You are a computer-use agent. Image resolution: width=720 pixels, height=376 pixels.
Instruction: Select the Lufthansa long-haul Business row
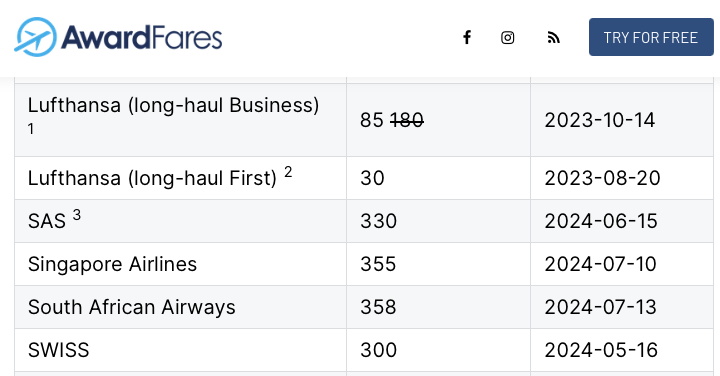point(364,120)
